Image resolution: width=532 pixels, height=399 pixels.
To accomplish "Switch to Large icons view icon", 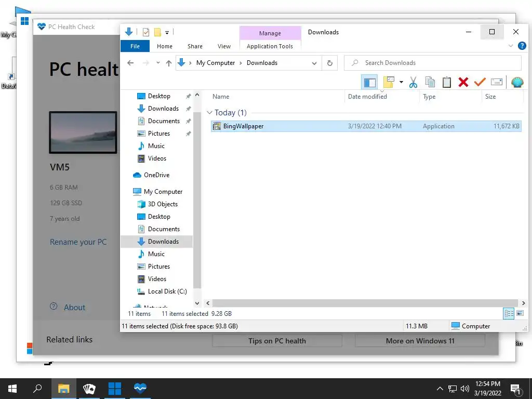I will (x=520, y=313).
